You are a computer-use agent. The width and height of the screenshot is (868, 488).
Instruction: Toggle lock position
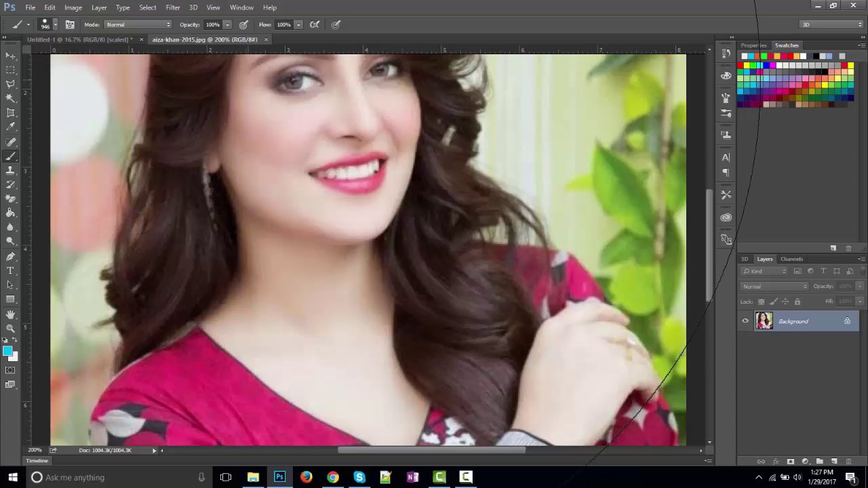(x=785, y=302)
